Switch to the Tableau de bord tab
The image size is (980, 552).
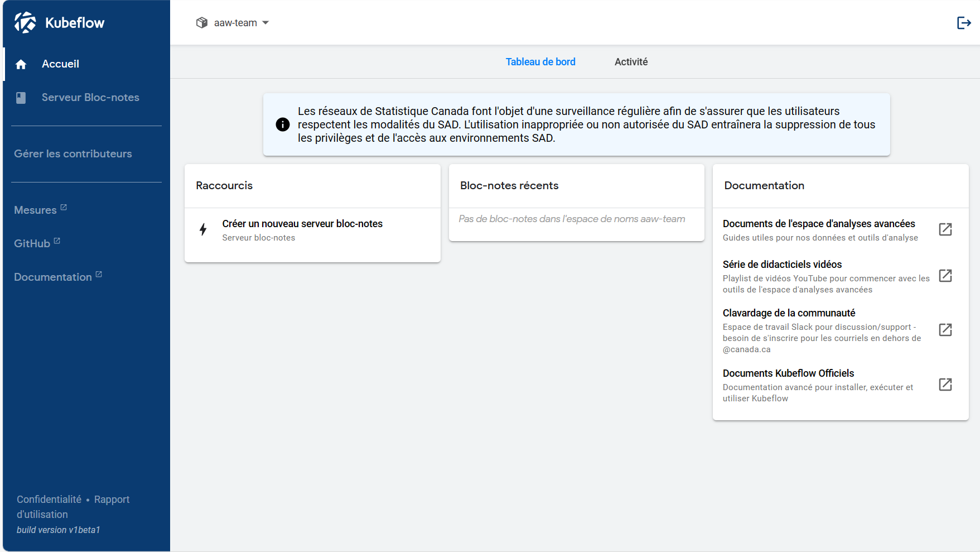click(x=540, y=62)
